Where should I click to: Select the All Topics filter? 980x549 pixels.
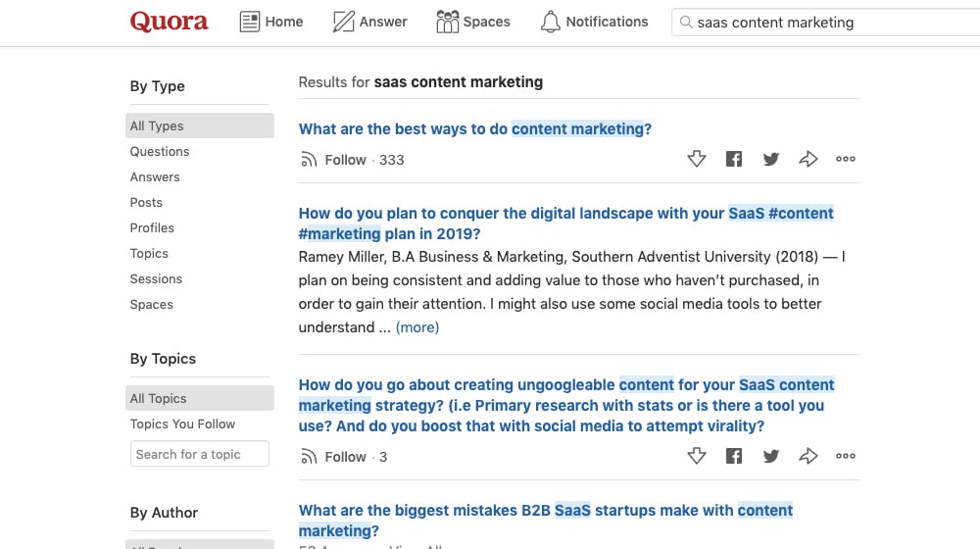point(199,398)
